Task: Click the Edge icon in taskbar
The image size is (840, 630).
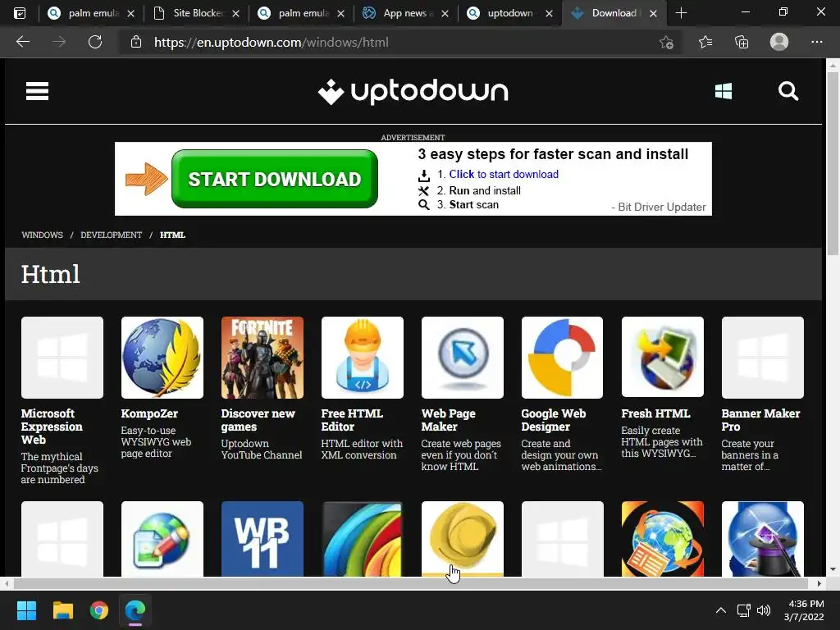Action: (x=135, y=610)
